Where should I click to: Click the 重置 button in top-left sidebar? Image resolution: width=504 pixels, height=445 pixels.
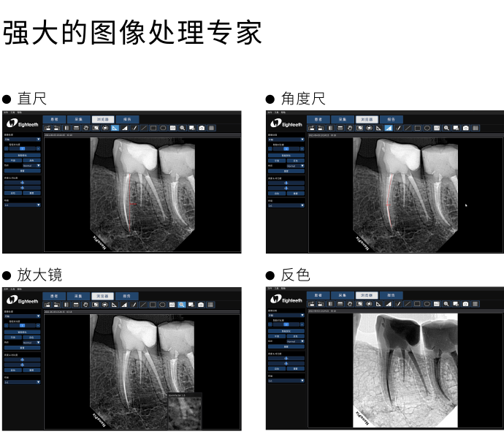(x=22, y=172)
